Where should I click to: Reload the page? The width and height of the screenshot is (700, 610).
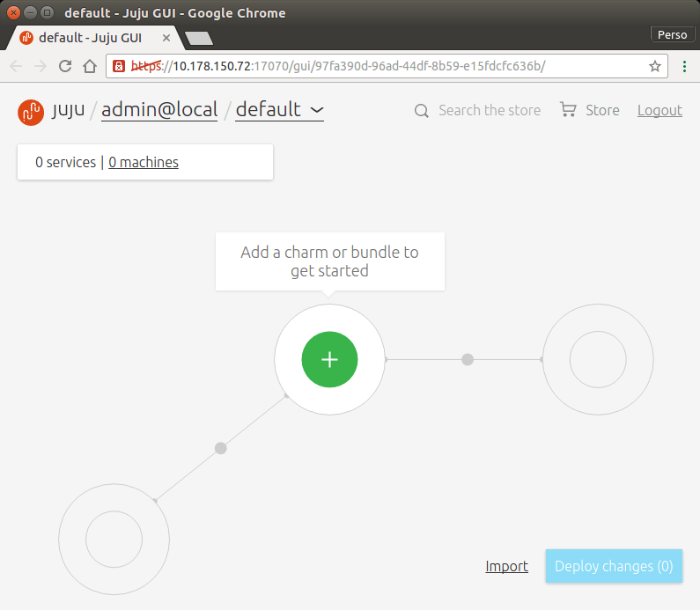click(65, 66)
